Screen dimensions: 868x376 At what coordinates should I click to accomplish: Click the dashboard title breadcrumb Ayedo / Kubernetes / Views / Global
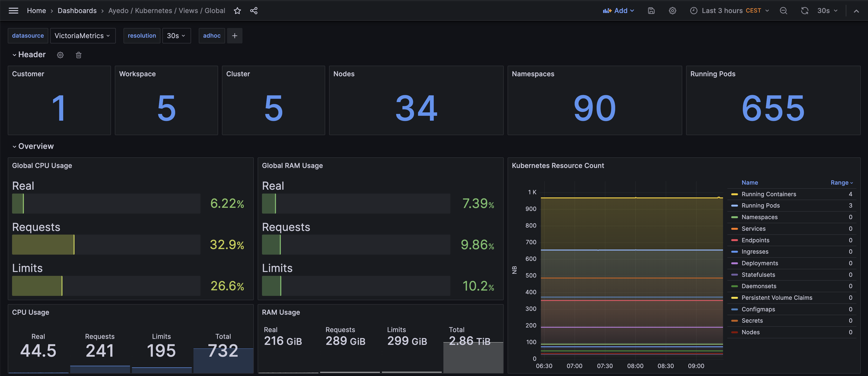click(x=167, y=10)
